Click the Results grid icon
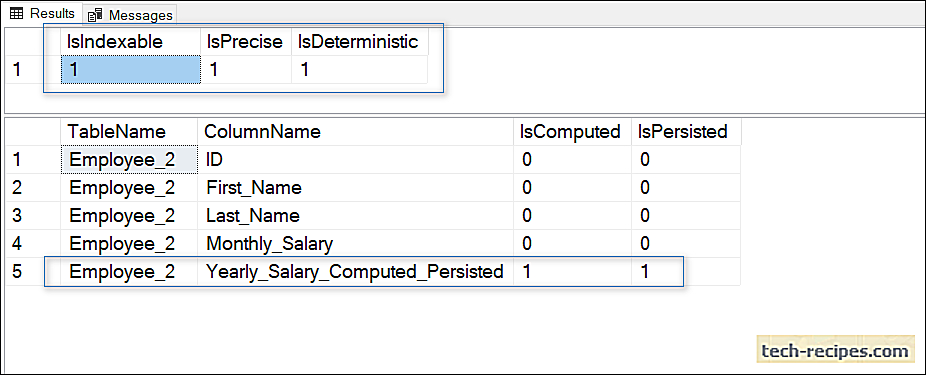Viewport: 926px width, 375px height. pos(16,14)
